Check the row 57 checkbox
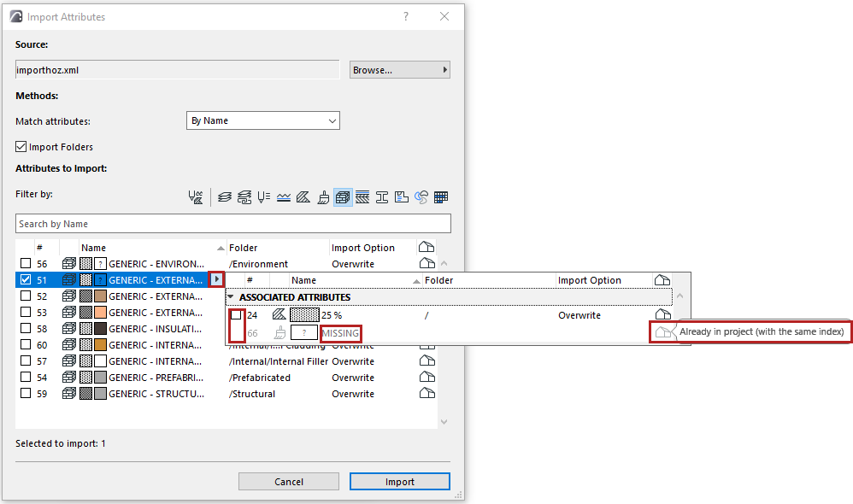The height and width of the screenshot is (504, 853). click(x=26, y=360)
